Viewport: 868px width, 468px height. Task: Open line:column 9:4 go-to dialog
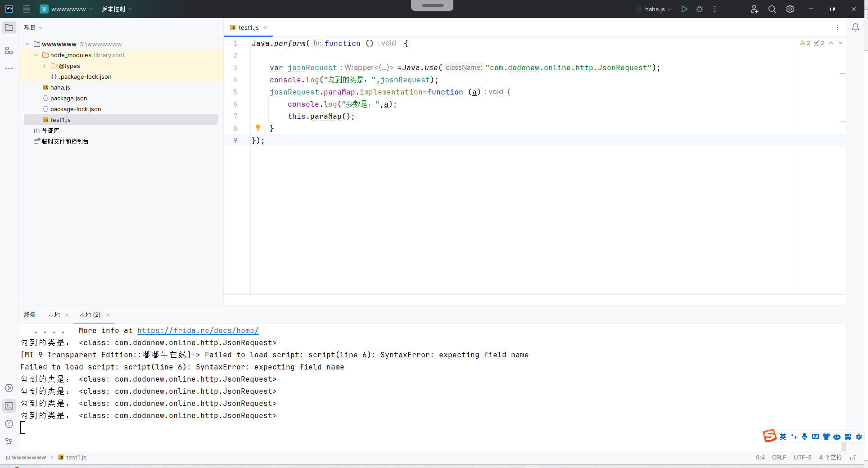tap(760, 457)
